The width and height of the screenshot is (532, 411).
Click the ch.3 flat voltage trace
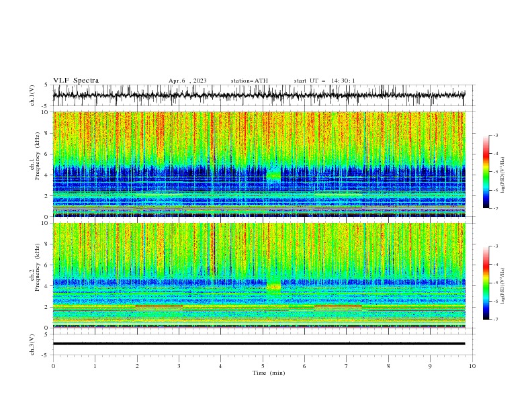pos(259,344)
